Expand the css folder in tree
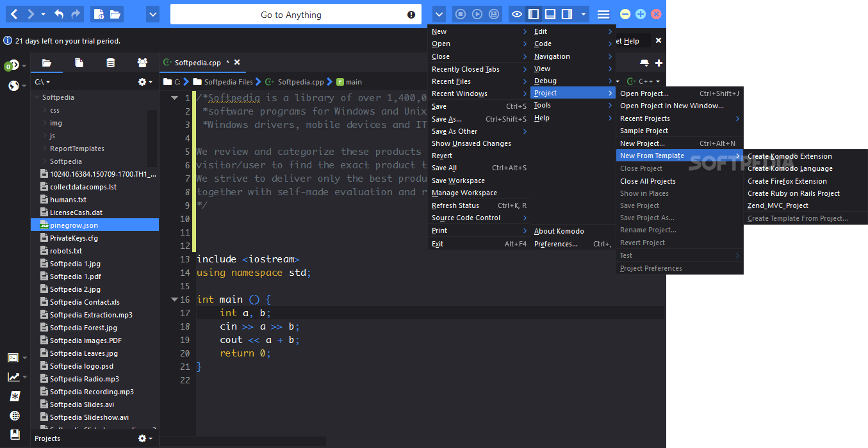868x448 pixels. (44, 110)
